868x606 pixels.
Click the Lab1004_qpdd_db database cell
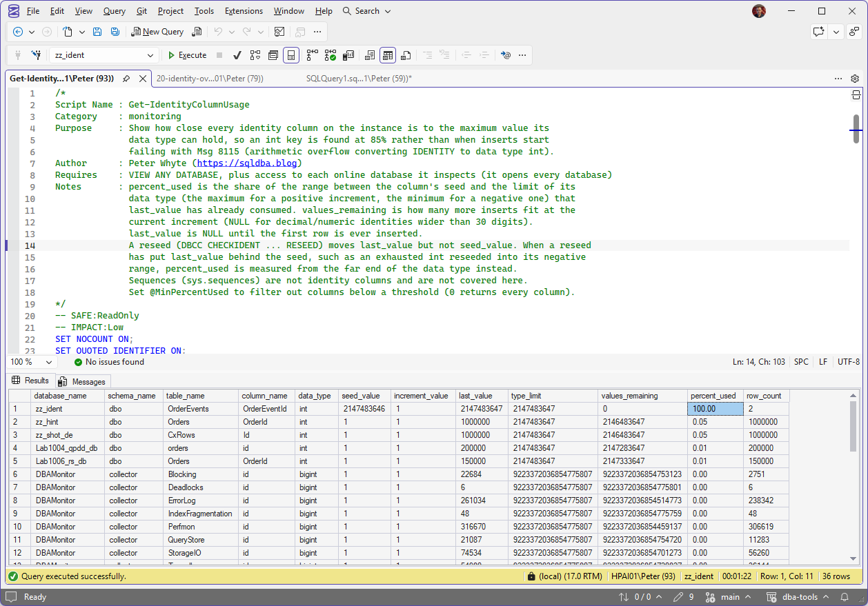coord(68,448)
